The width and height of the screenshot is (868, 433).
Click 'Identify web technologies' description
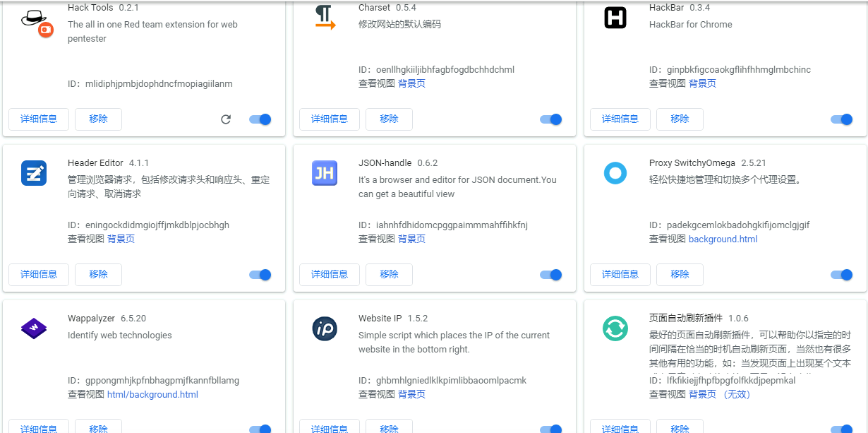pos(120,335)
